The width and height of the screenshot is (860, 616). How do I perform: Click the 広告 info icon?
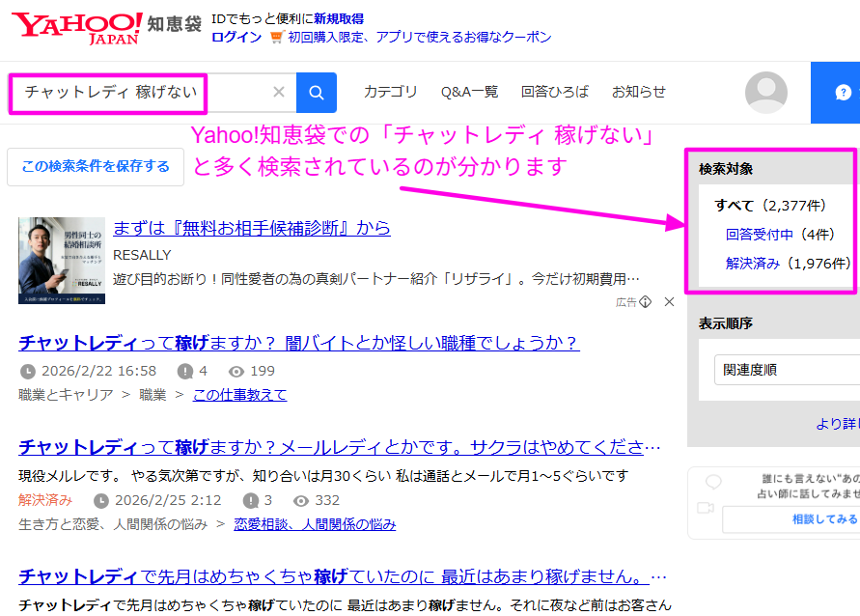(x=645, y=301)
